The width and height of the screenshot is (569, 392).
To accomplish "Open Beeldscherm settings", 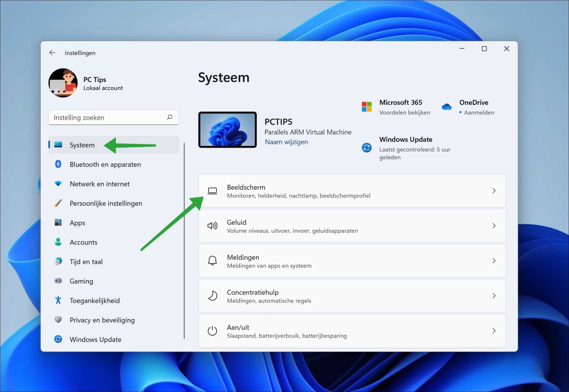I will pyautogui.click(x=351, y=191).
